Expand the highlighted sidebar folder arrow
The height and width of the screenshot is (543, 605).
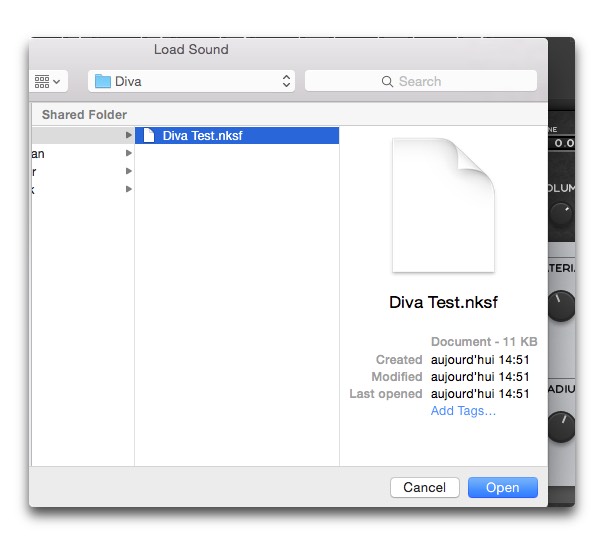pos(129,135)
